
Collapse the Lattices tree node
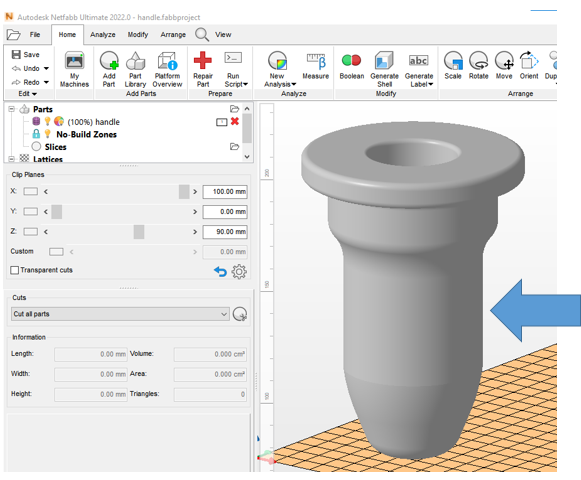tap(11, 159)
